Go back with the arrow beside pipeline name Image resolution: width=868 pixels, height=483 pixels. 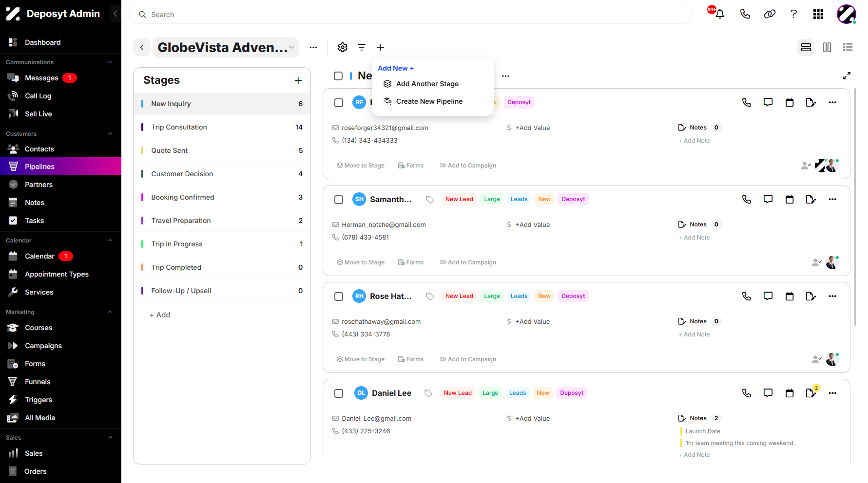(x=142, y=47)
